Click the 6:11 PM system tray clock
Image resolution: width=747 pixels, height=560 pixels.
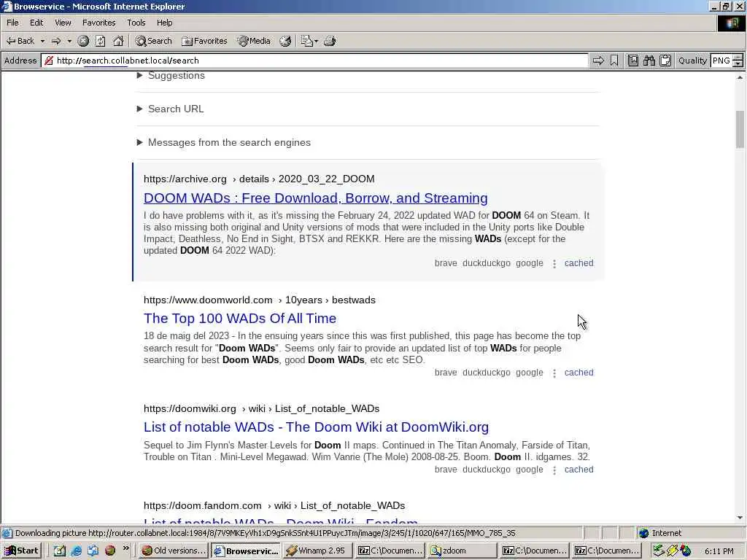pos(719,551)
